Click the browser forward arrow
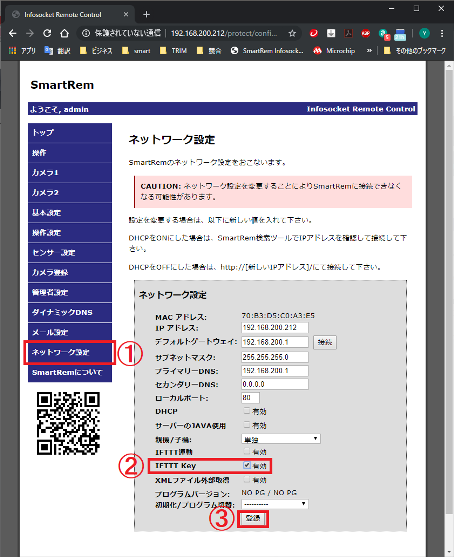This screenshot has height=557, width=454. coord(30,33)
